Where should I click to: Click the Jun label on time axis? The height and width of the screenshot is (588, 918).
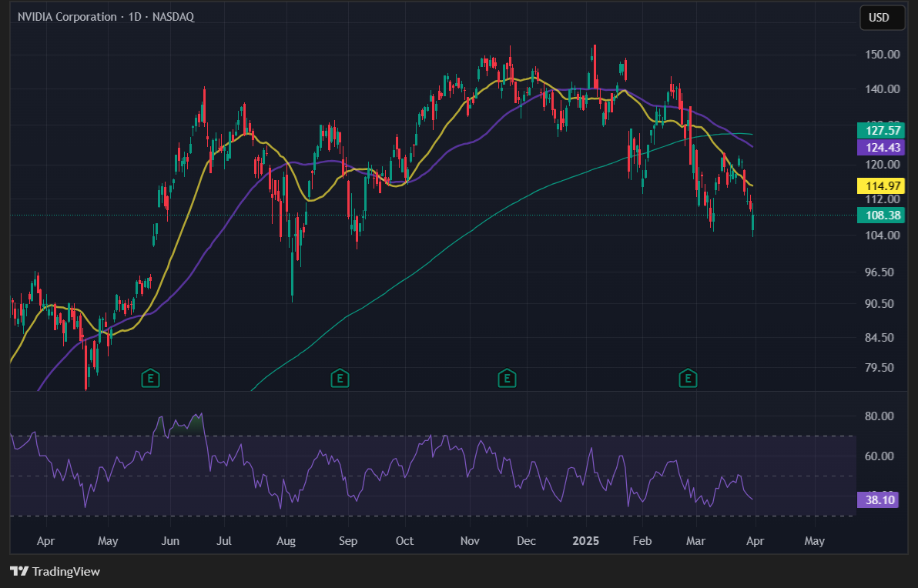click(x=170, y=541)
